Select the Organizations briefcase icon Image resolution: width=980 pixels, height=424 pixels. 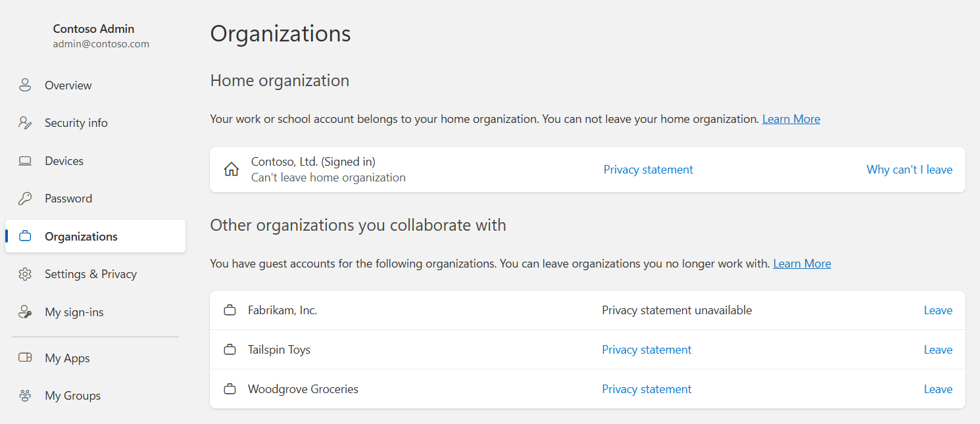(25, 235)
